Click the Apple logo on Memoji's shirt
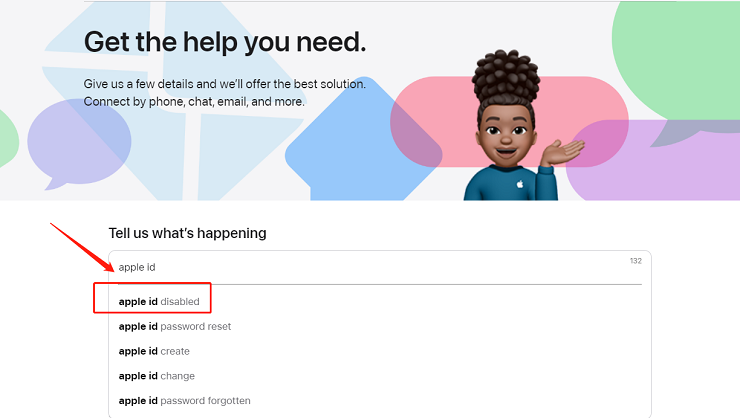 pyautogui.click(x=520, y=184)
